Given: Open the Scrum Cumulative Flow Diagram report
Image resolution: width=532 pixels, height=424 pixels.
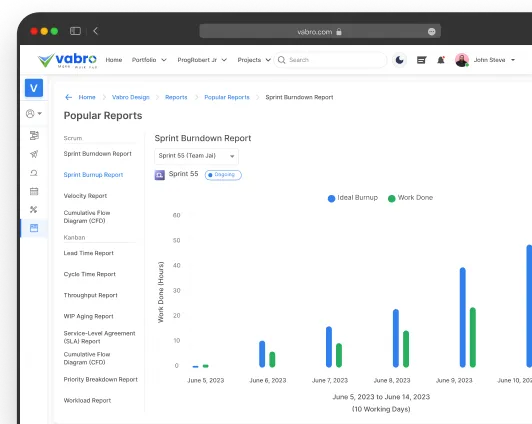Looking at the screenshot, I should (x=87, y=217).
